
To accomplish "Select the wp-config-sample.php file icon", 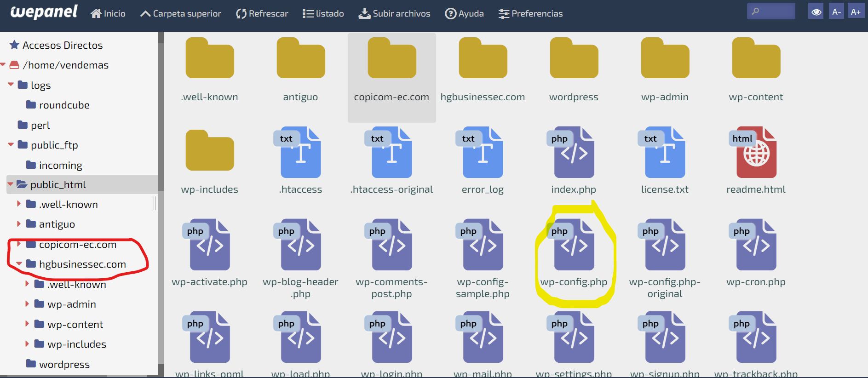I will tap(480, 245).
